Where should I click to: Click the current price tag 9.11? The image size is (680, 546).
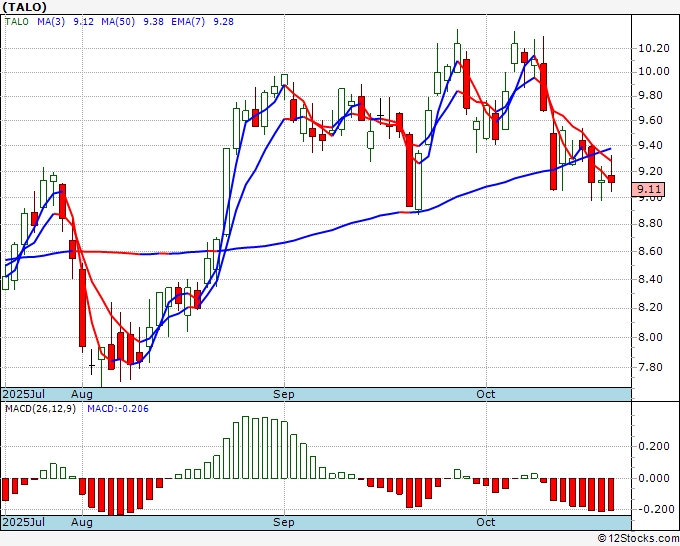click(x=649, y=189)
